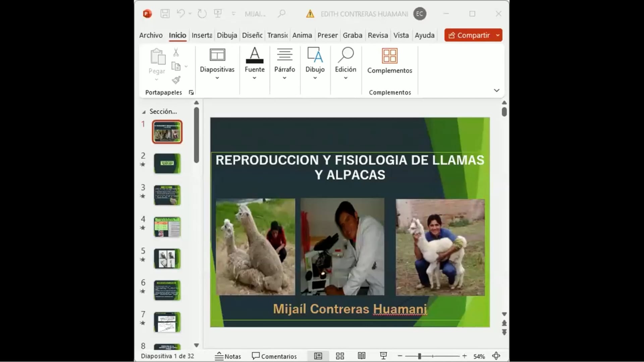Zoom out with the minus button
The image size is (644, 362).
400,356
